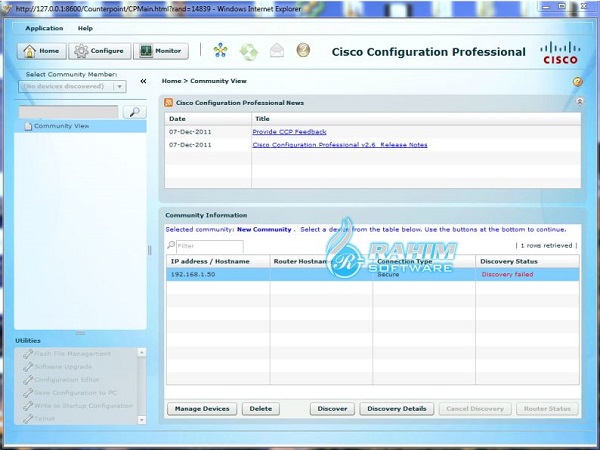Click the page help icon near breadcrumb
This screenshot has height=450, width=600.
click(x=577, y=82)
